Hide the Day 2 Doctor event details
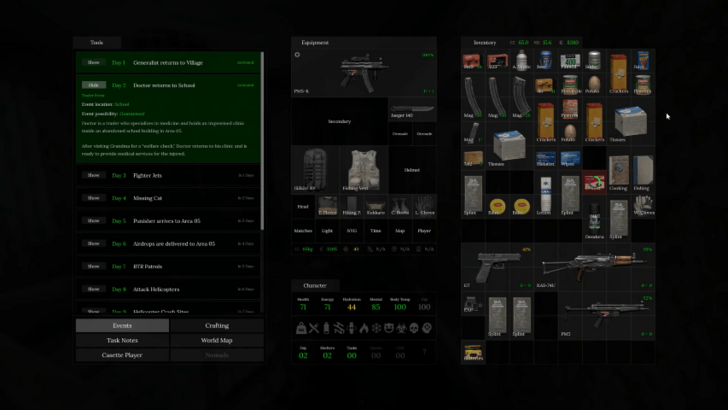 click(94, 85)
